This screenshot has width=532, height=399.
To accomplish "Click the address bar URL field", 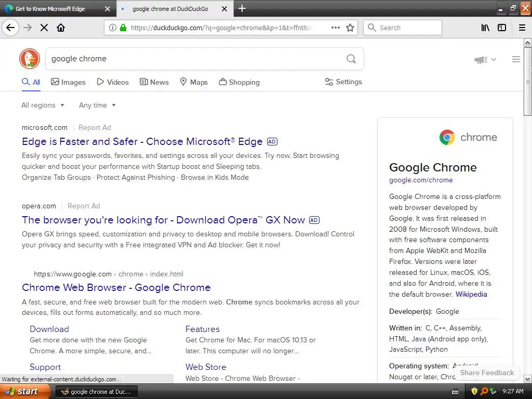I will [x=221, y=28].
